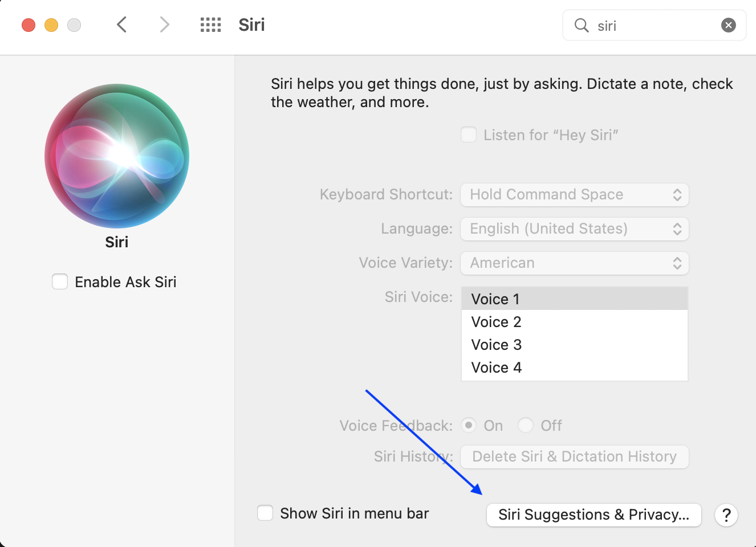Image resolution: width=756 pixels, height=547 pixels.
Task: Click the yellow minimize window button
Action: pos(51,25)
